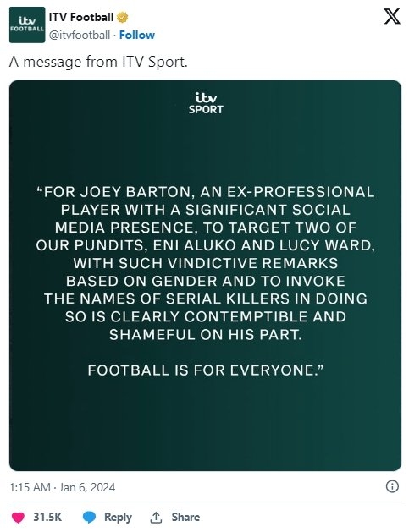This screenshot has width=409, height=532.
Task: Click the Share label
Action: 185,517
